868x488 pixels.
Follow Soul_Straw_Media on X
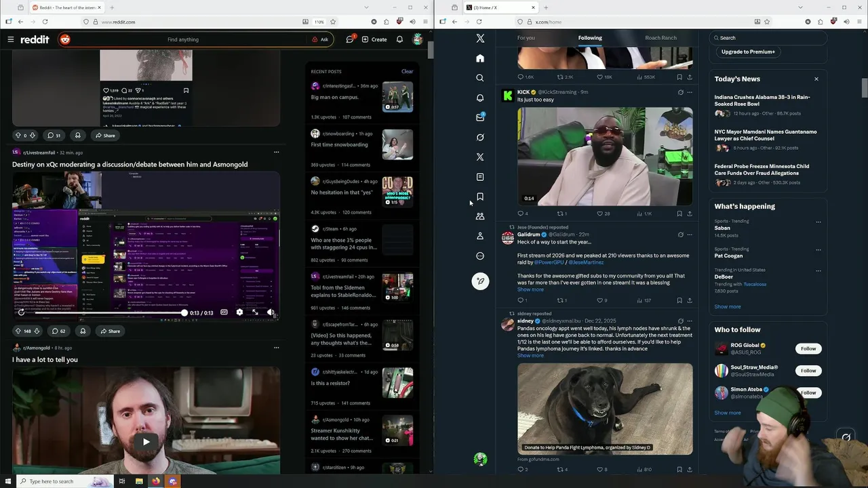[808, 371]
